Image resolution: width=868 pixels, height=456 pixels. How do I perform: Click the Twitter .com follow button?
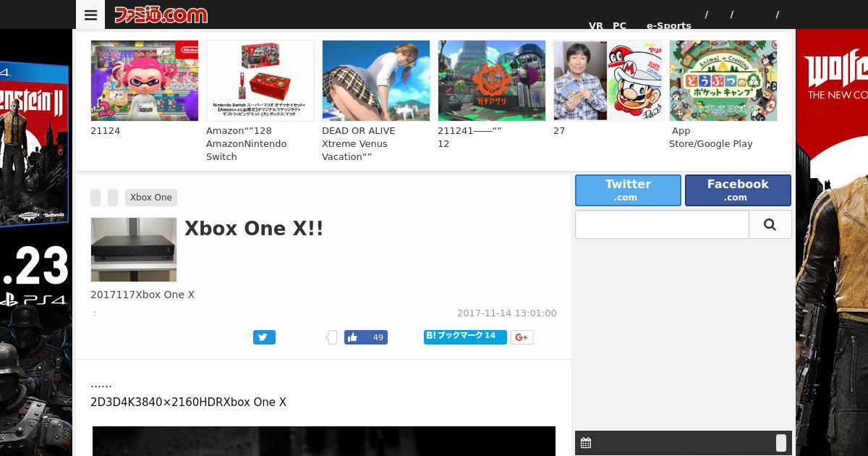[628, 190]
